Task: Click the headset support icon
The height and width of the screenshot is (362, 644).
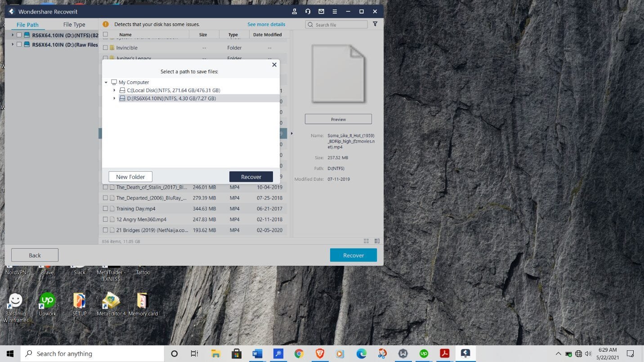Action: (308, 12)
